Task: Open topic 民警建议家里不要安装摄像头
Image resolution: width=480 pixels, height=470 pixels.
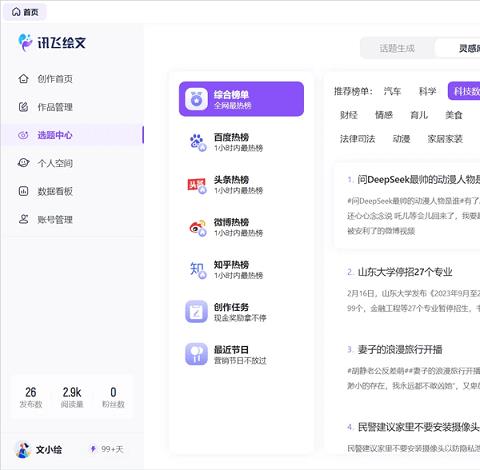Action: (x=419, y=427)
